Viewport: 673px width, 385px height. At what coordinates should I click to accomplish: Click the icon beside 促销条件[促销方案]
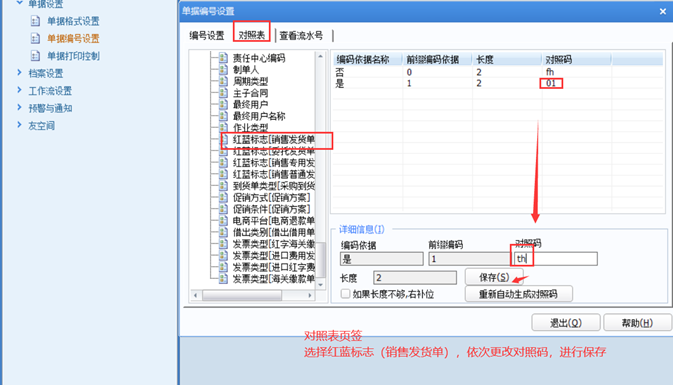click(223, 209)
